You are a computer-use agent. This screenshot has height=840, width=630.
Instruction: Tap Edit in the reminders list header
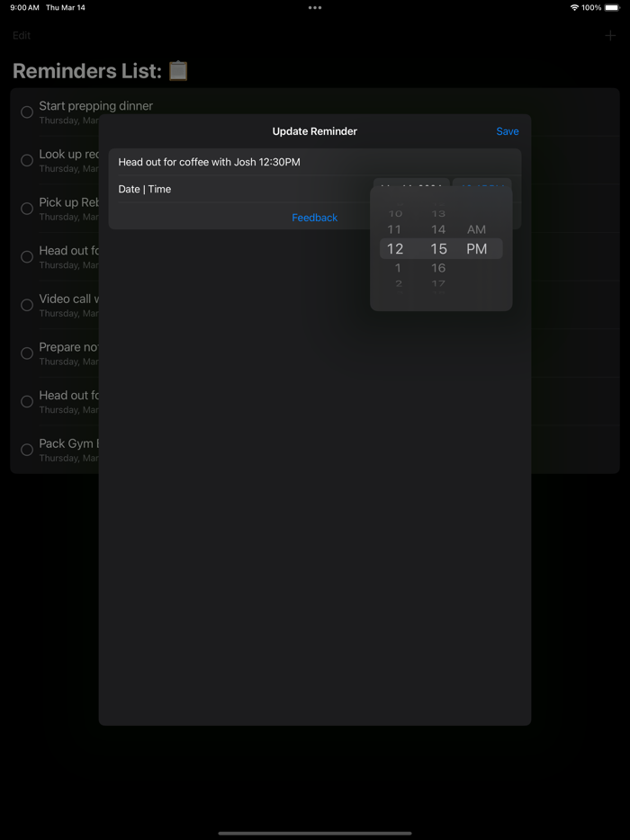(22, 35)
